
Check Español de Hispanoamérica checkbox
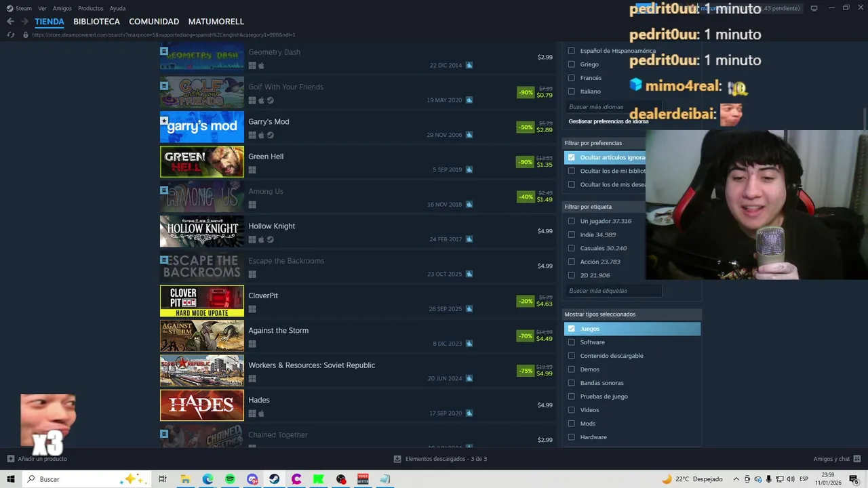coord(571,51)
